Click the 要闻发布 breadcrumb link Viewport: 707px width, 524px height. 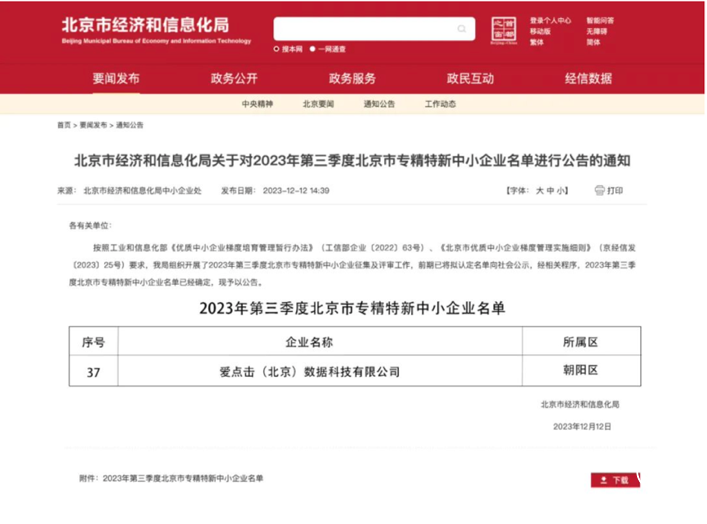93,125
